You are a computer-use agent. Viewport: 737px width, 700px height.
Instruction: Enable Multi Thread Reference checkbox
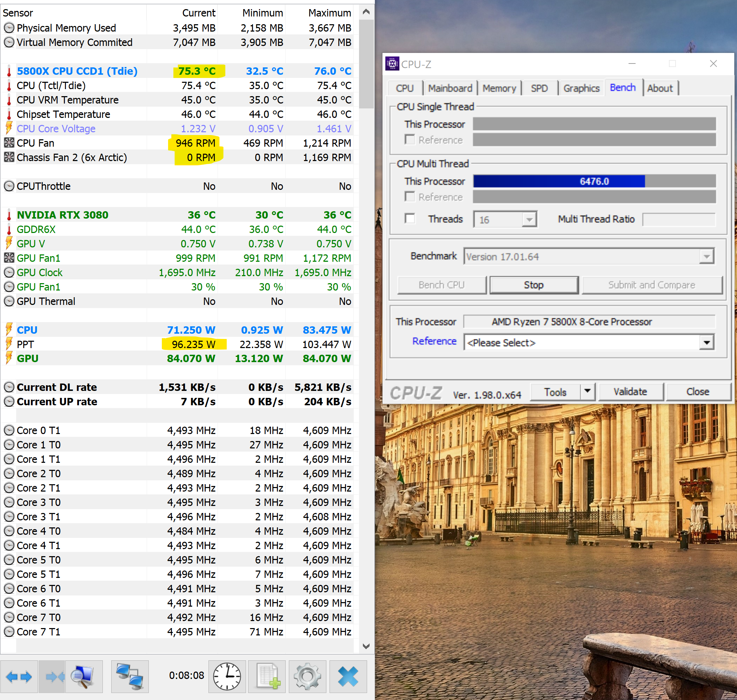[410, 196]
